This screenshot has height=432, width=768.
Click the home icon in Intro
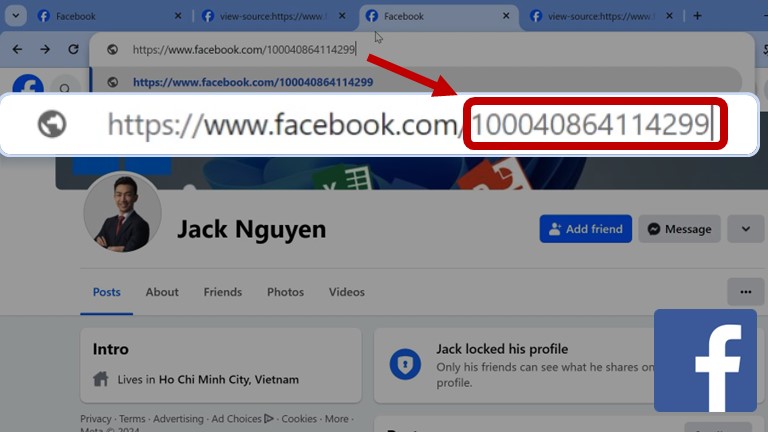point(100,379)
